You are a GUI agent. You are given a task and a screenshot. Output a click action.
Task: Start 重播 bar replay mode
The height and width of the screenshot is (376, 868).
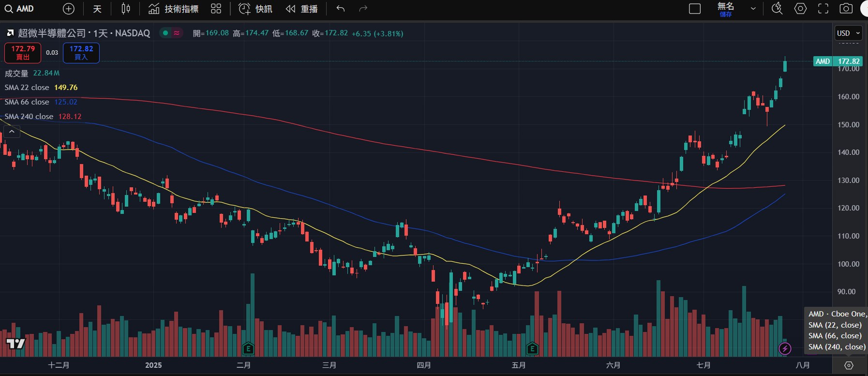pyautogui.click(x=302, y=9)
